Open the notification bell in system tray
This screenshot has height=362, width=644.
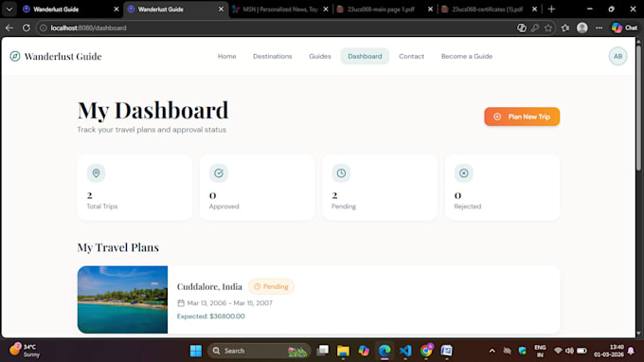(631, 351)
